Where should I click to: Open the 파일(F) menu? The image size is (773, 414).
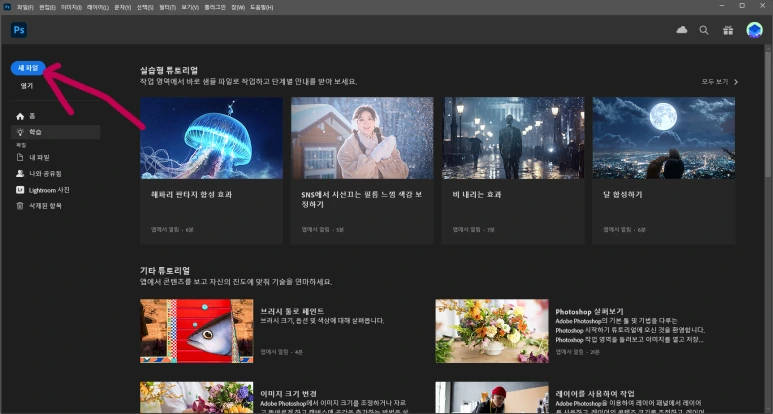[25, 7]
